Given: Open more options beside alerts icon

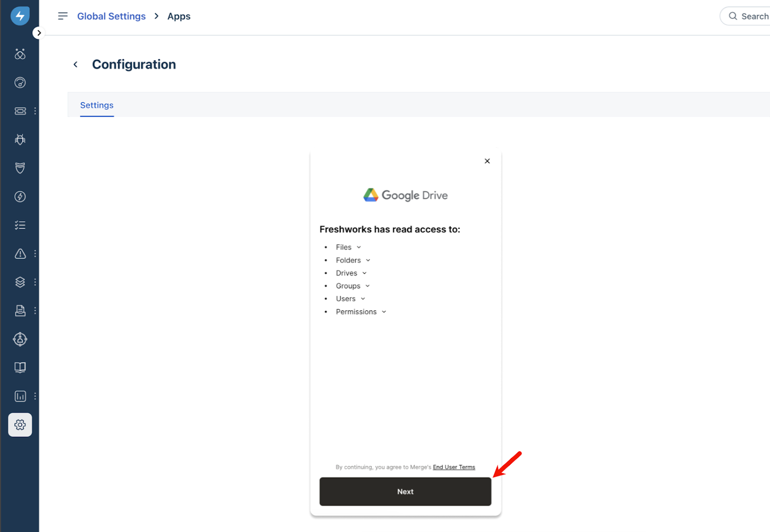Looking at the screenshot, I should tap(35, 253).
